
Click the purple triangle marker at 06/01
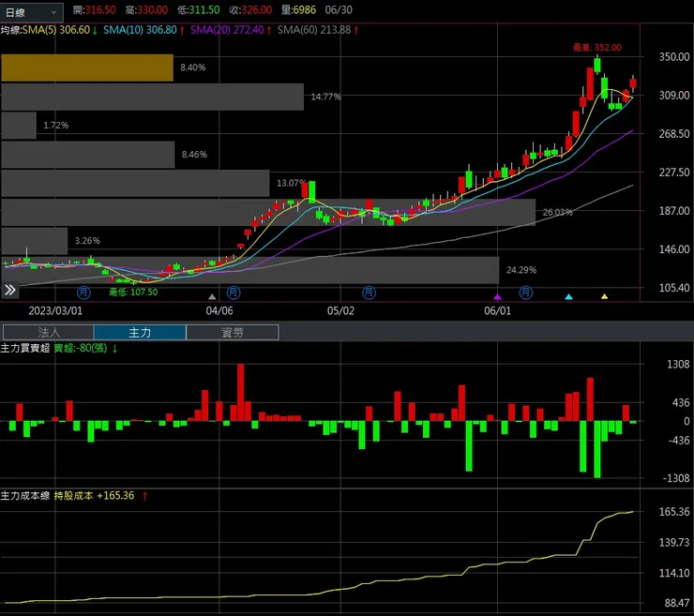[497, 296]
